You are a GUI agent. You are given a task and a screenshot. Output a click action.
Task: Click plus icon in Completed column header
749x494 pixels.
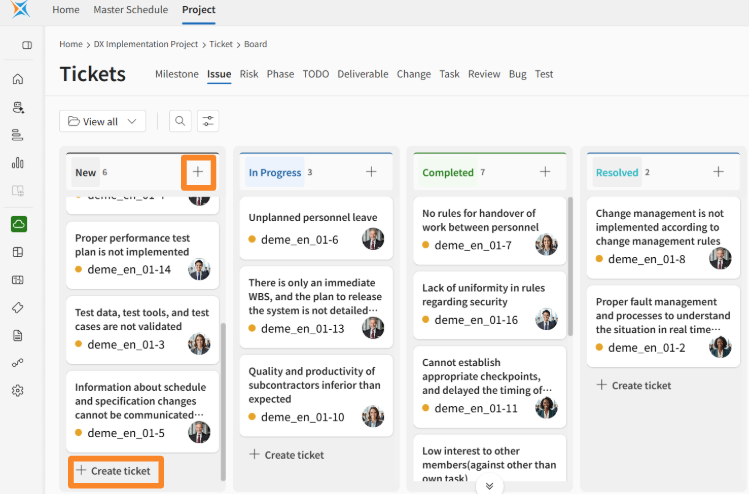point(545,172)
